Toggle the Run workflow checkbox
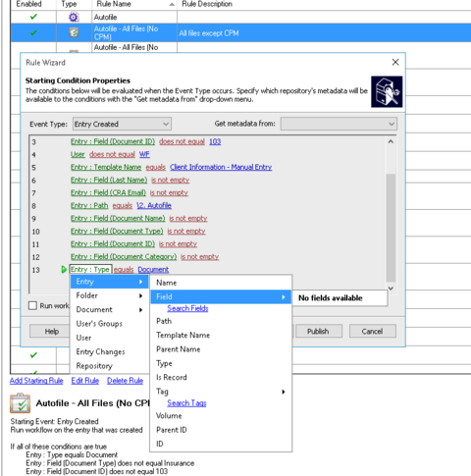 (32, 305)
